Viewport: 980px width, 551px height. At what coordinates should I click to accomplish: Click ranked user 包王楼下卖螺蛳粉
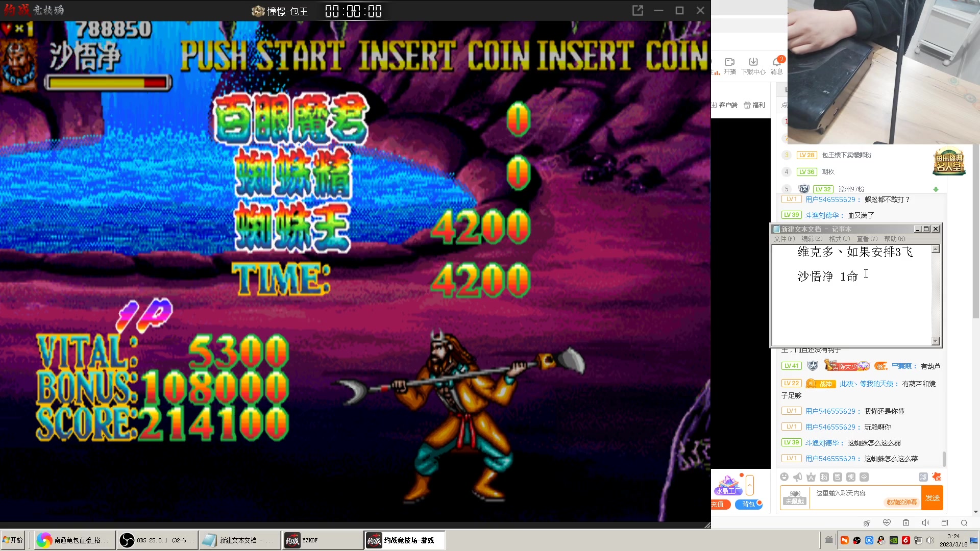(846, 155)
